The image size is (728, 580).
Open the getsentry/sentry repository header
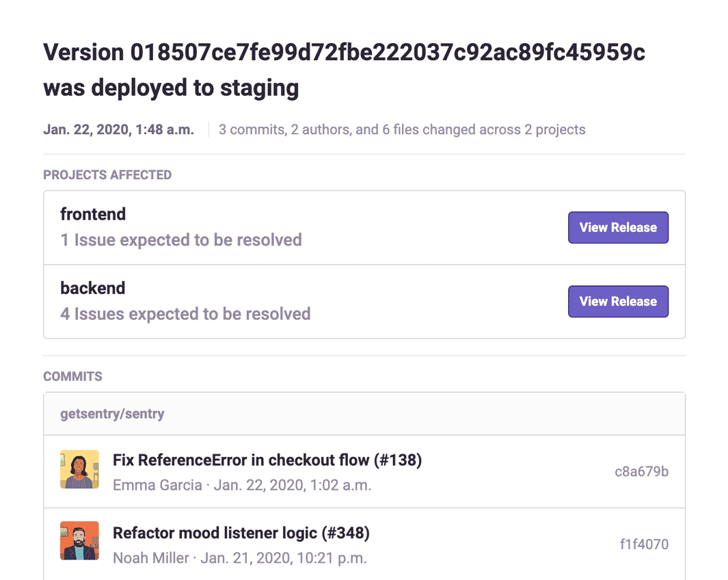[x=112, y=414]
